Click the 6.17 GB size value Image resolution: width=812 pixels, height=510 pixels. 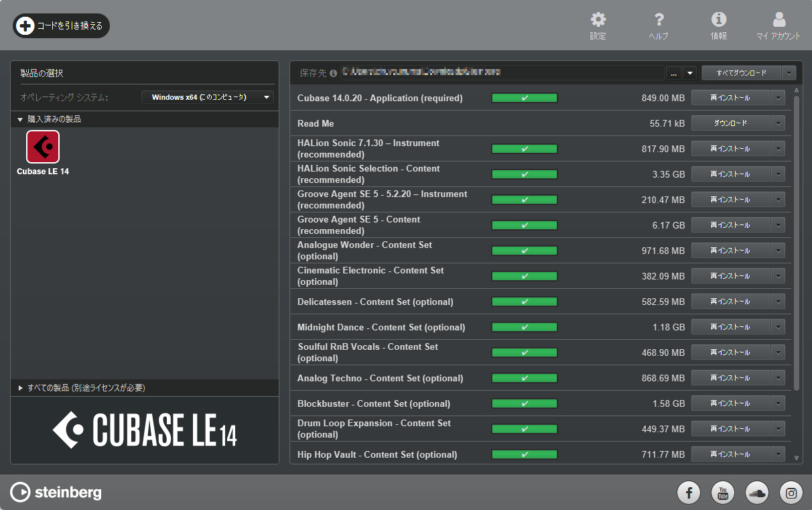tap(669, 225)
